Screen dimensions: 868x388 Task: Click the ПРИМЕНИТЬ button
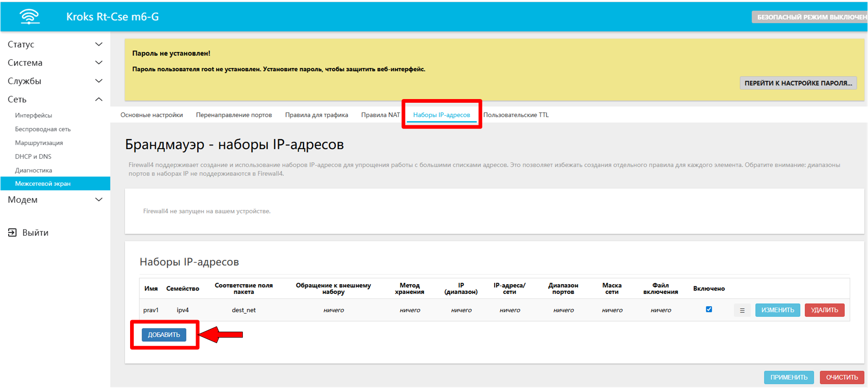pos(788,377)
